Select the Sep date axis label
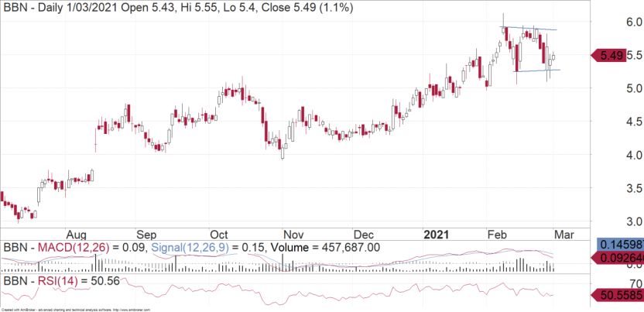This screenshot has height=312, width=644. click(146, 235)
